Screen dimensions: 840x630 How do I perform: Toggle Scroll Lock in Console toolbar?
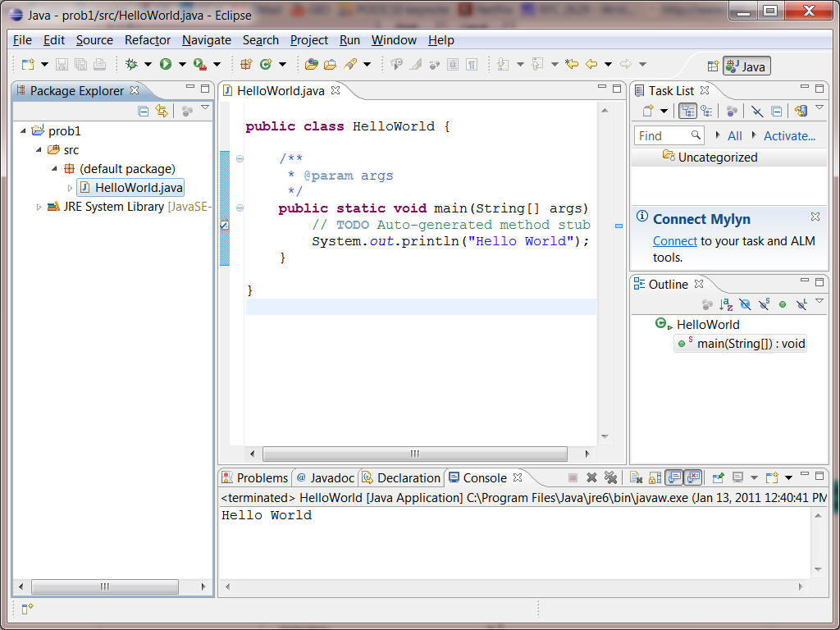coord(655,477)
